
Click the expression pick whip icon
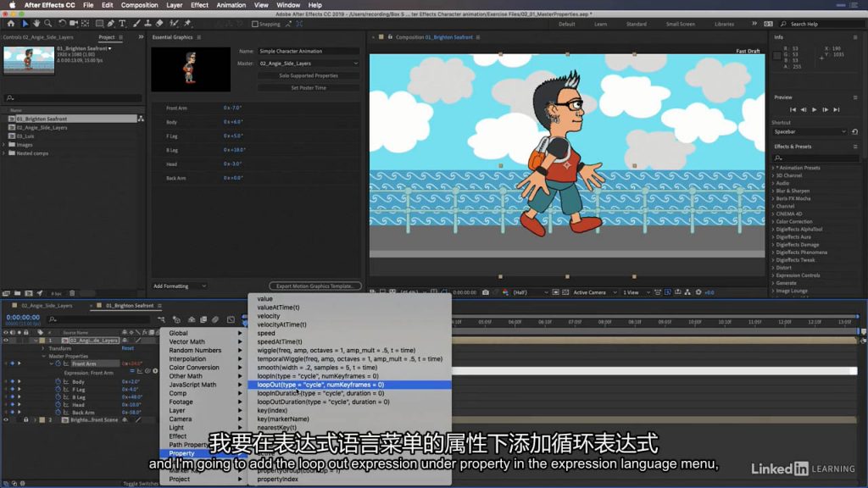[147, 371]
